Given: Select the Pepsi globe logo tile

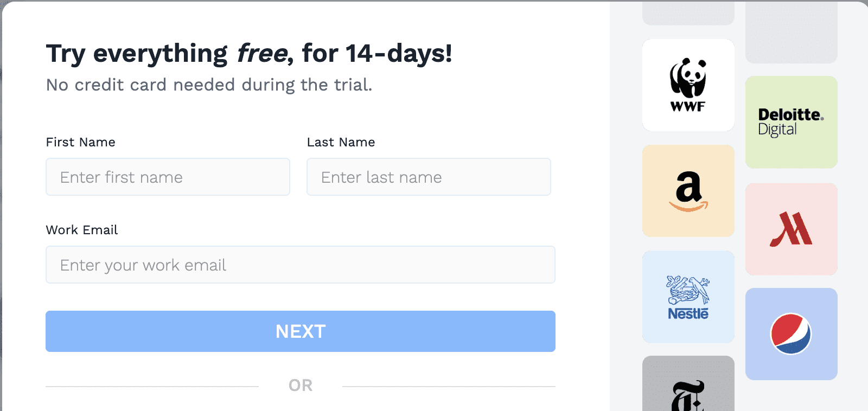Looking at the screenshot, I should point(791,334).
